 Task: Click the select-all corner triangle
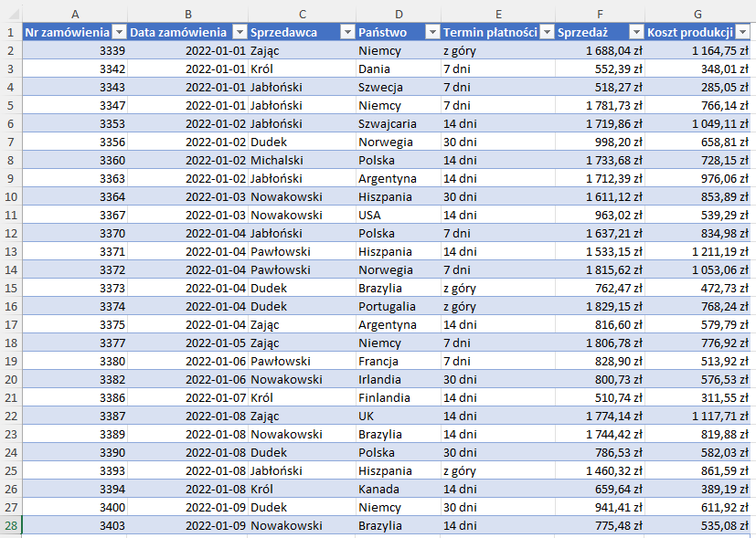[x=11, y=14]
